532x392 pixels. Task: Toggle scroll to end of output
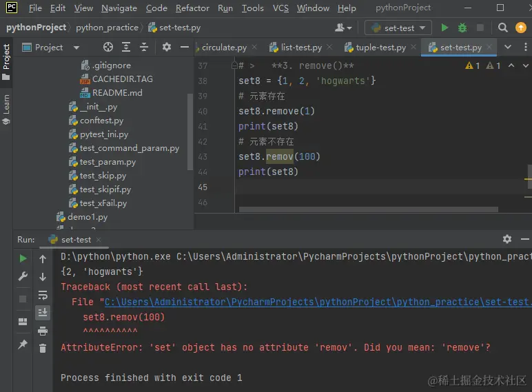pyautogui.click(x=43, y=313)
